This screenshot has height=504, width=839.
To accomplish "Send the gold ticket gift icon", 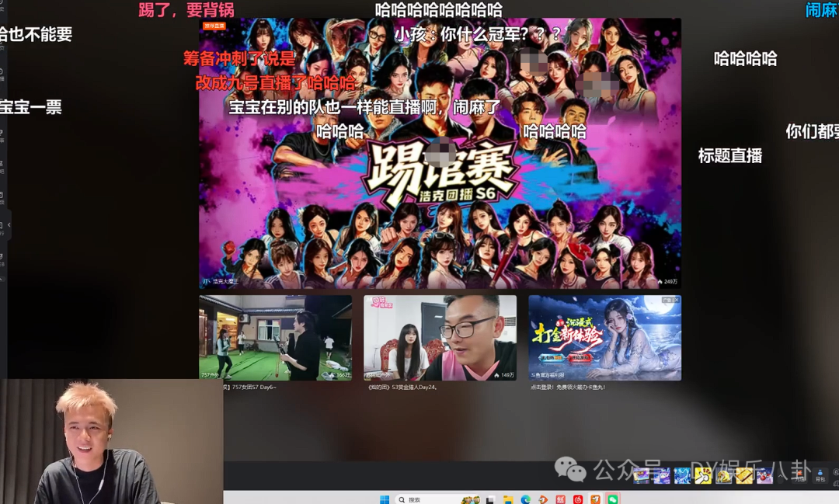I will 744,475.
